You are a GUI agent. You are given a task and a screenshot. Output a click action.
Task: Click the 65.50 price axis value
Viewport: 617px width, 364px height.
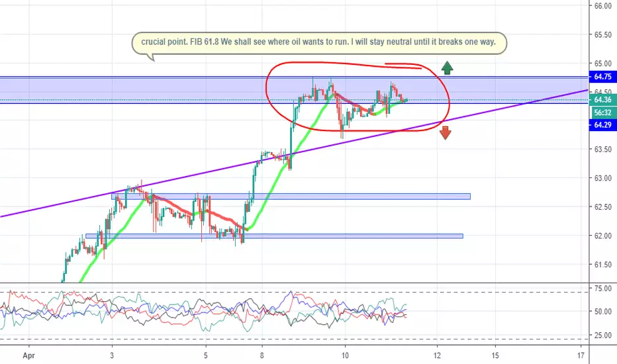coord(602,34)
